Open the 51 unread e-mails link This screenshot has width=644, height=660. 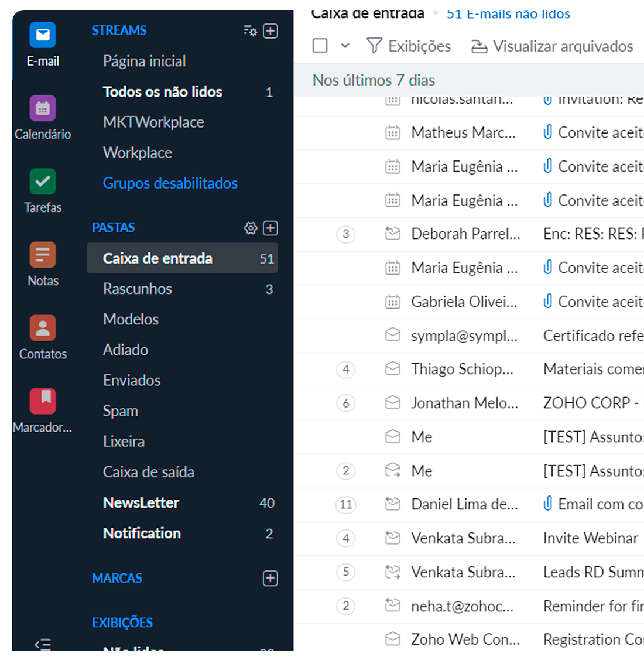click(x=508, y=14)
